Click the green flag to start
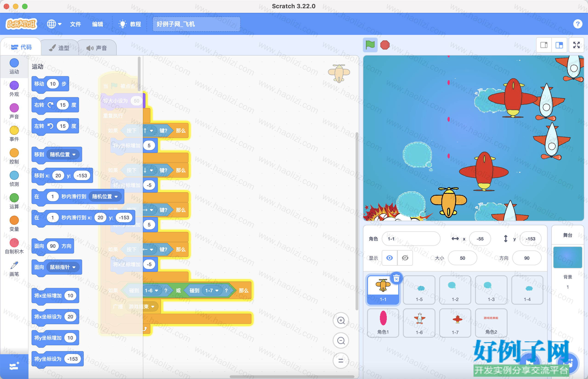Image resolution: width=588 pixels, height=379 pixels. tap(370, 45)
